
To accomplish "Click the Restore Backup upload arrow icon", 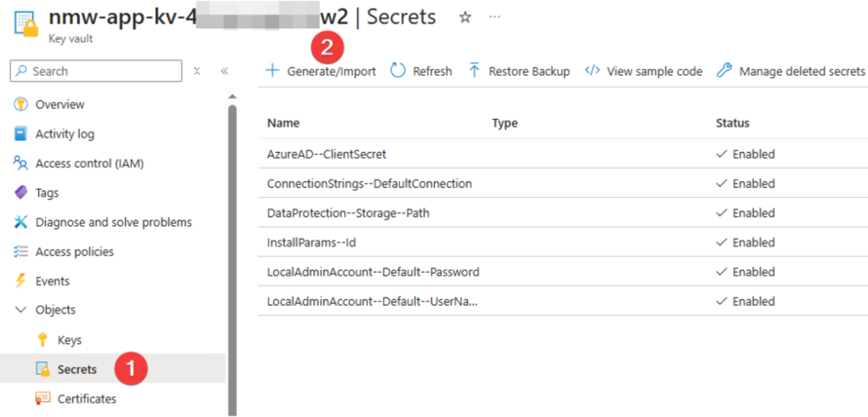I will [474, 71].
